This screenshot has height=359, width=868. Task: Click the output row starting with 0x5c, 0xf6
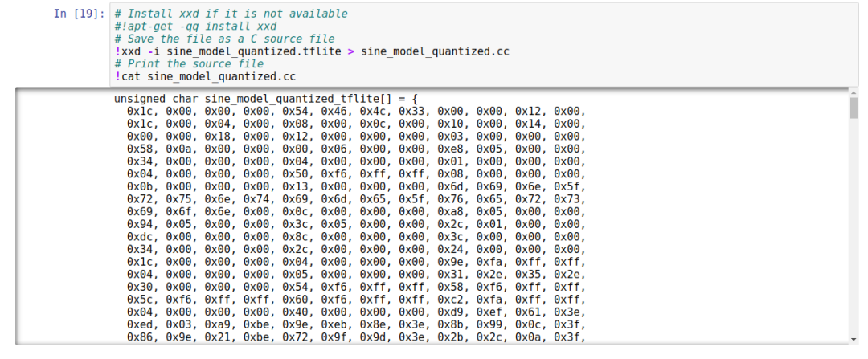[356, 300]
